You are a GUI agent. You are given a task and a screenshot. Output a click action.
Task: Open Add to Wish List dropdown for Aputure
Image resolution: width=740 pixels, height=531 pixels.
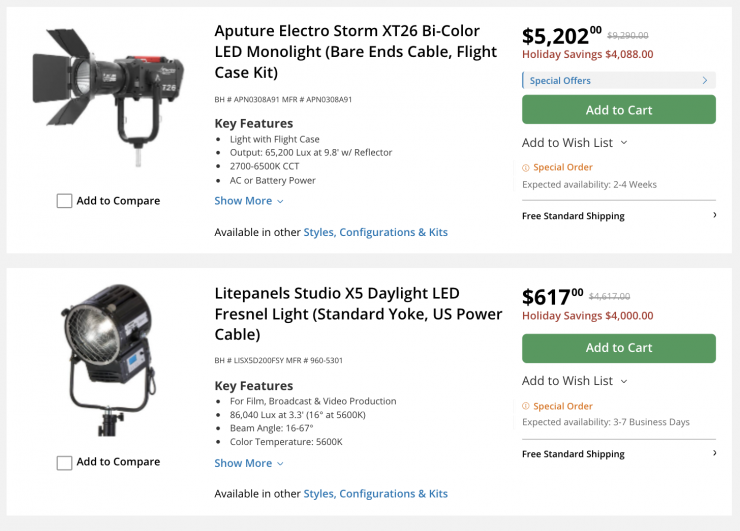coord(575,143)
